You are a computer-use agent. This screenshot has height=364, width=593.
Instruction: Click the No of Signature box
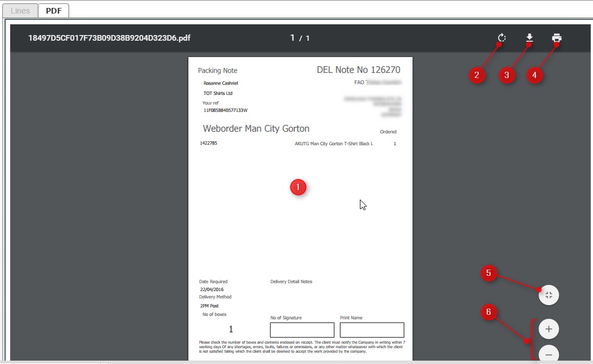coord(302,330)
